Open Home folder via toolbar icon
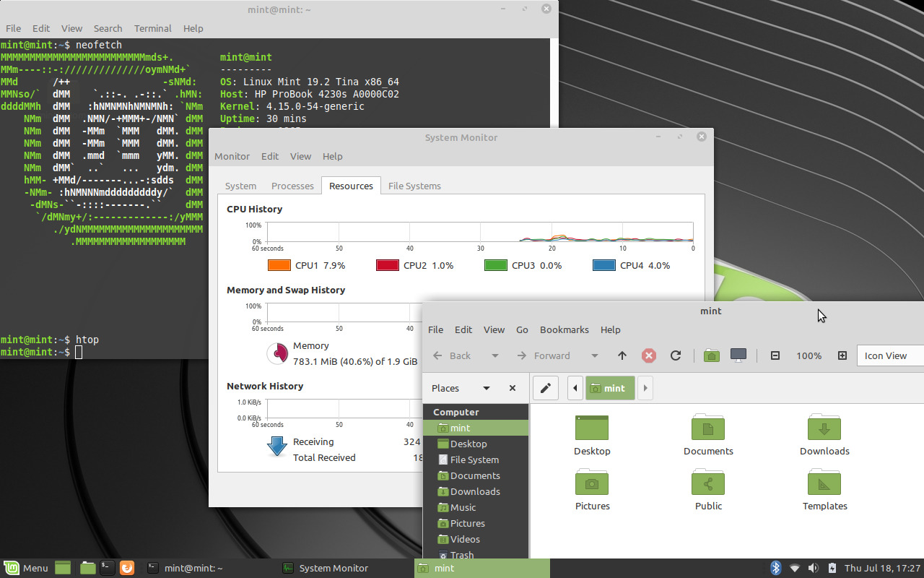This screenshot has height=578, width=924. (x=712, y=355)
